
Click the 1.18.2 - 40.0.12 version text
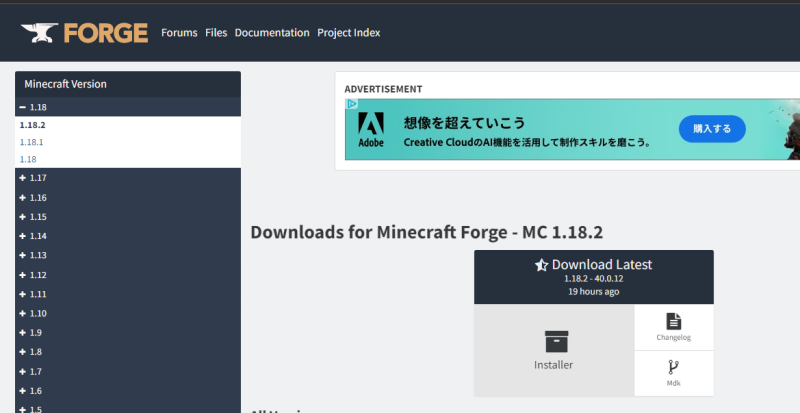click(x=593, y=279)
